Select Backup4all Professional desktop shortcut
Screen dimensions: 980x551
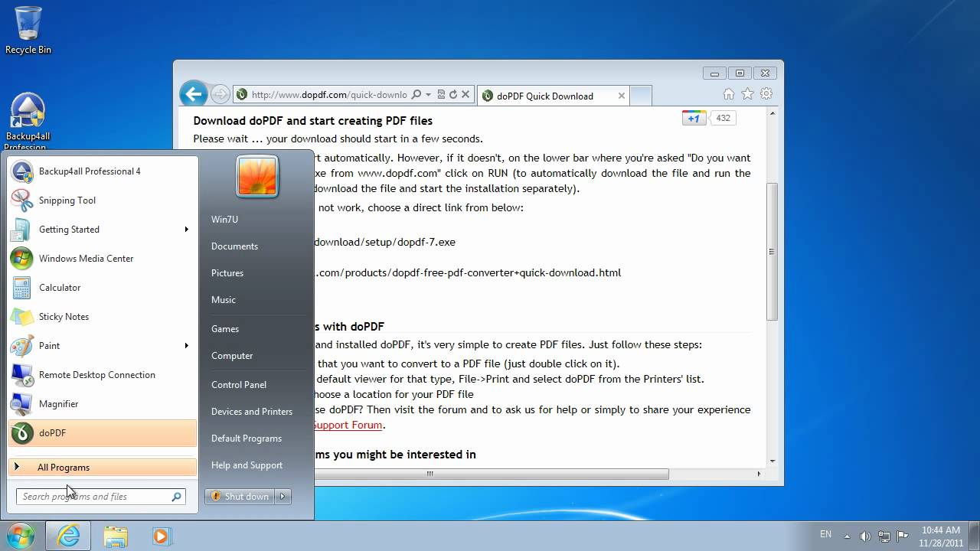28,122
